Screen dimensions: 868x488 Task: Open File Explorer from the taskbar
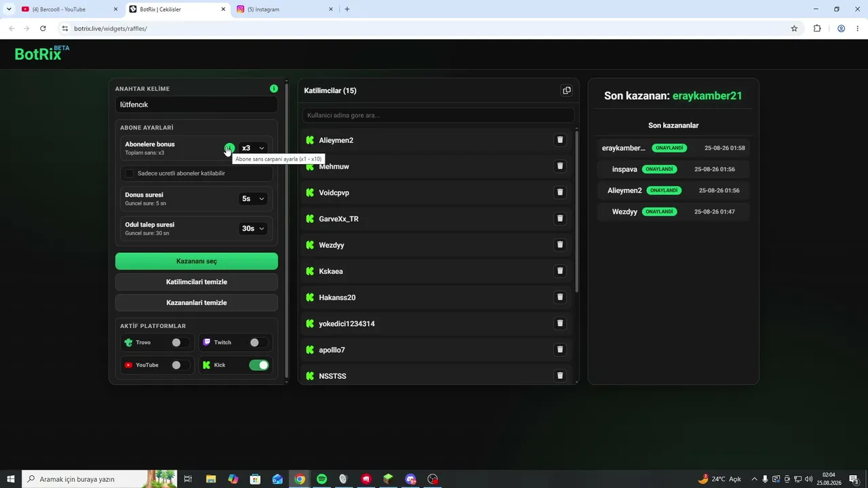(x=211, y=479)
